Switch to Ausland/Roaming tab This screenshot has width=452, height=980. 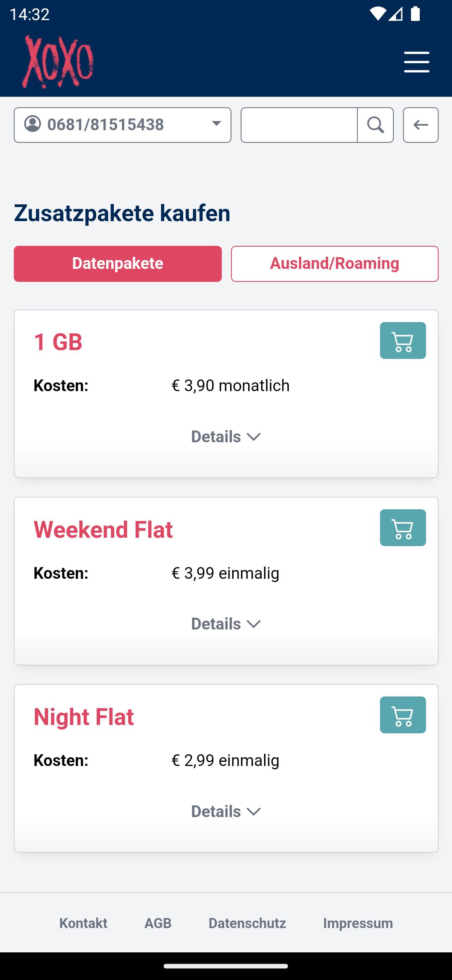[x=334, y=264]
